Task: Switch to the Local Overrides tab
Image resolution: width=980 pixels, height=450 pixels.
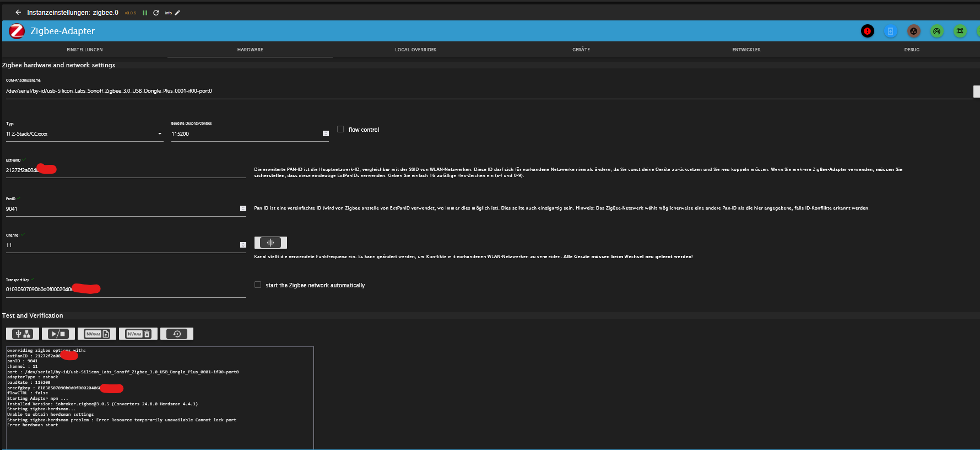Action: (415, 50)
